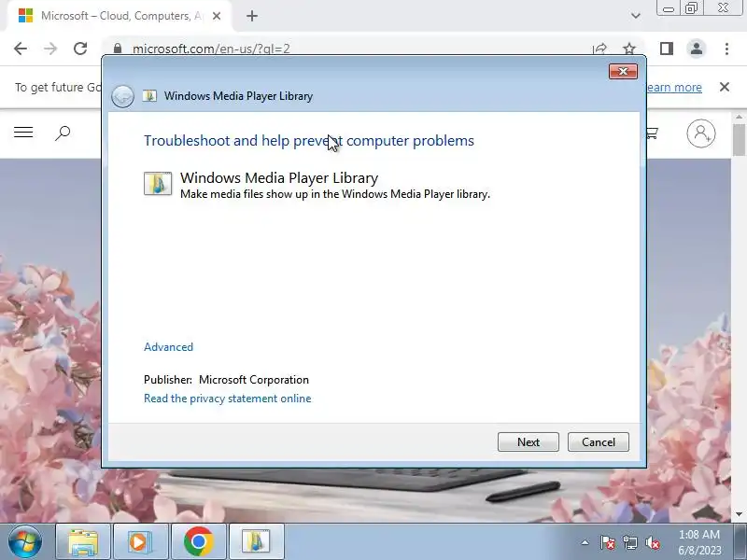Click the microsoft.com address bar URL
This screenshot has height=560, width=747.
pyautogui.click(x=211, y=49)
